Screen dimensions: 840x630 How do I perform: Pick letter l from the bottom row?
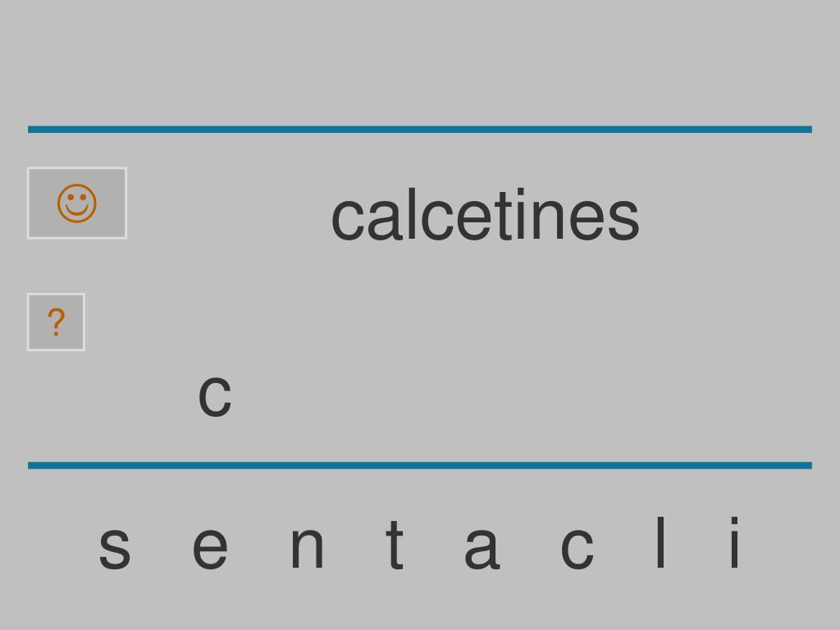tap(660, 542)
